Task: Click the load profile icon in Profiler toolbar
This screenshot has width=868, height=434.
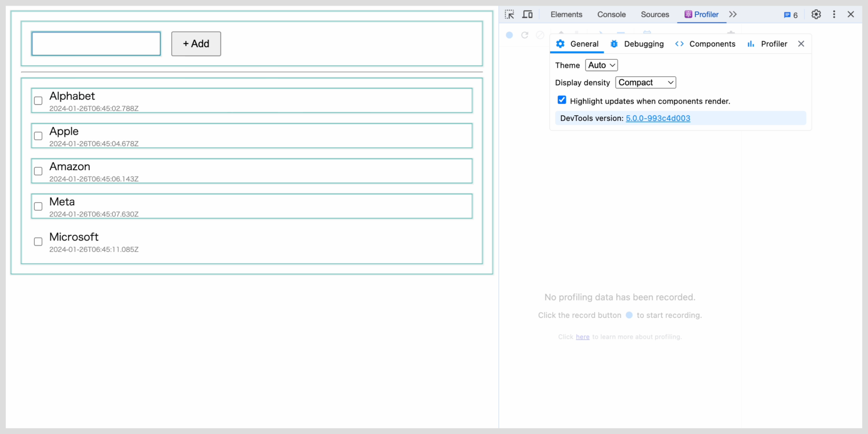Action: click(x=561, y=33)
